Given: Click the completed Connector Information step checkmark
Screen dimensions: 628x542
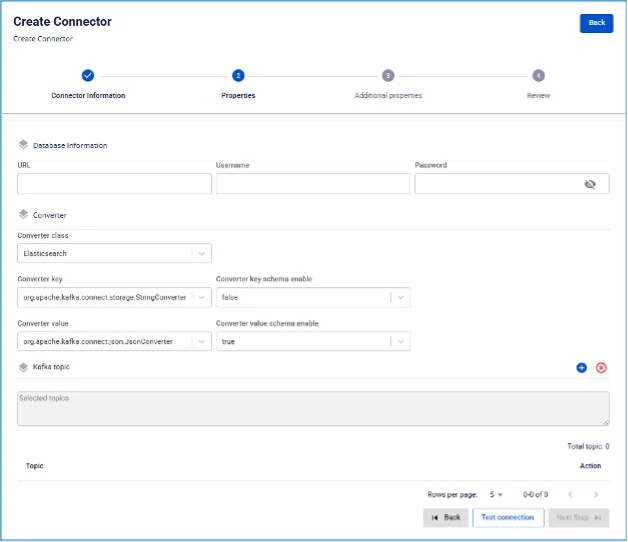Looking at the screenshot, I should click(x=88, y=75).
